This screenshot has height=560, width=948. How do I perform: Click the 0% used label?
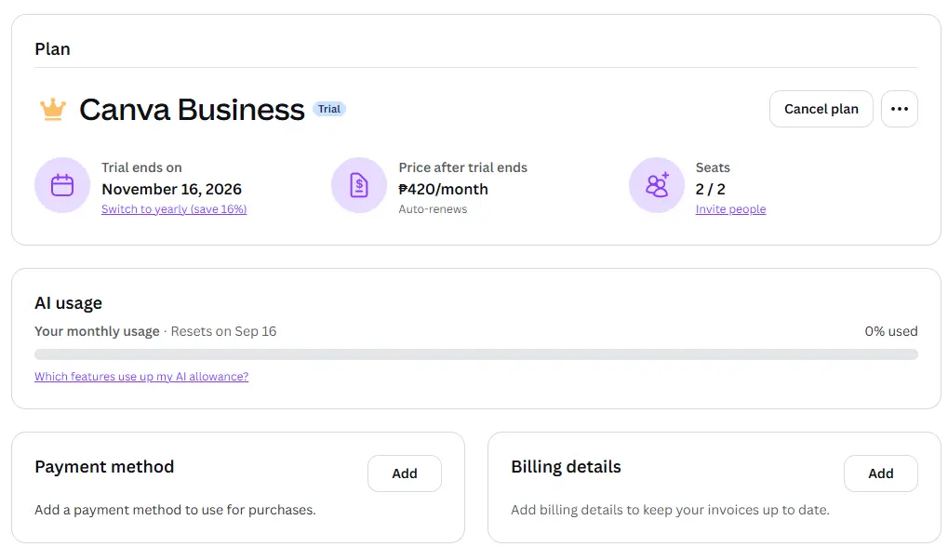coord(891,331)
